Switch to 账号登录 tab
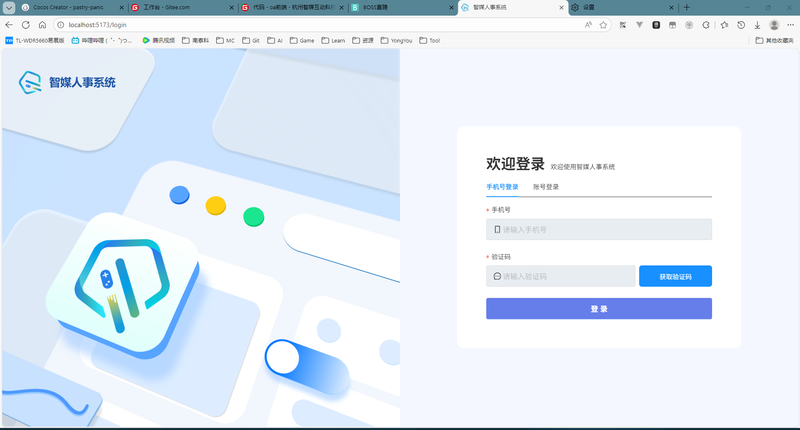 pos(545,187)
